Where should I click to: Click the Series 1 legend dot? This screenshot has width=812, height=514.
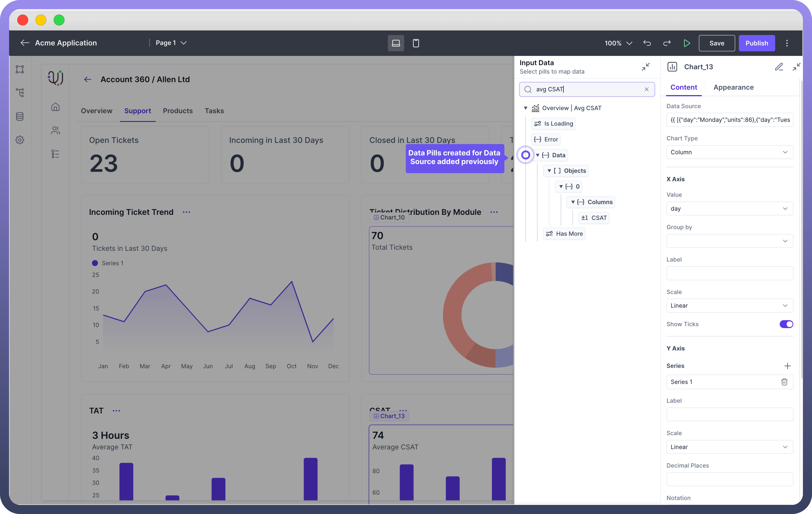pos(95,263)
